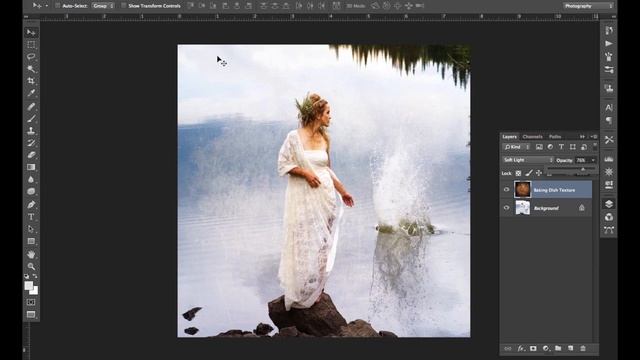The height and width of the screenshot is (360, 640).
Task: Toggle adjustment layer filter
Action: (550, 147)
